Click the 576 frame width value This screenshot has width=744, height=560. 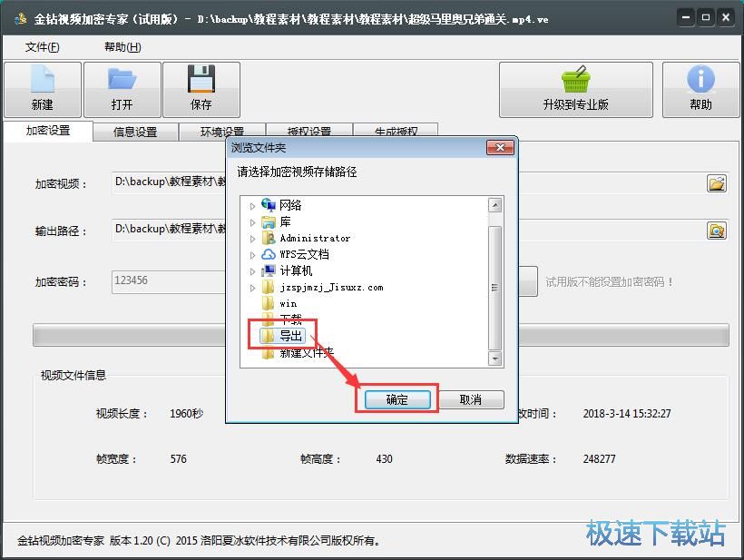[179, 459]
